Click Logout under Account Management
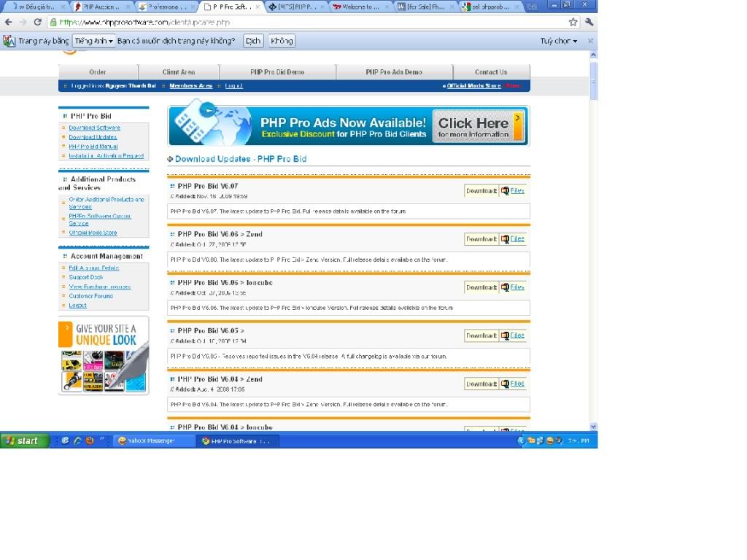747x560 pixels. point(77,306)
